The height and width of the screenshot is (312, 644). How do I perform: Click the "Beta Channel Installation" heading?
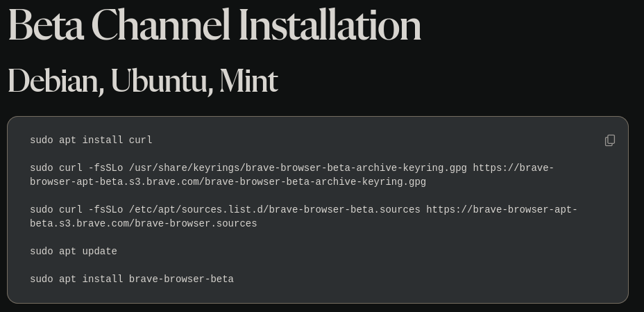pyautogui.click(x=214, y=25)
